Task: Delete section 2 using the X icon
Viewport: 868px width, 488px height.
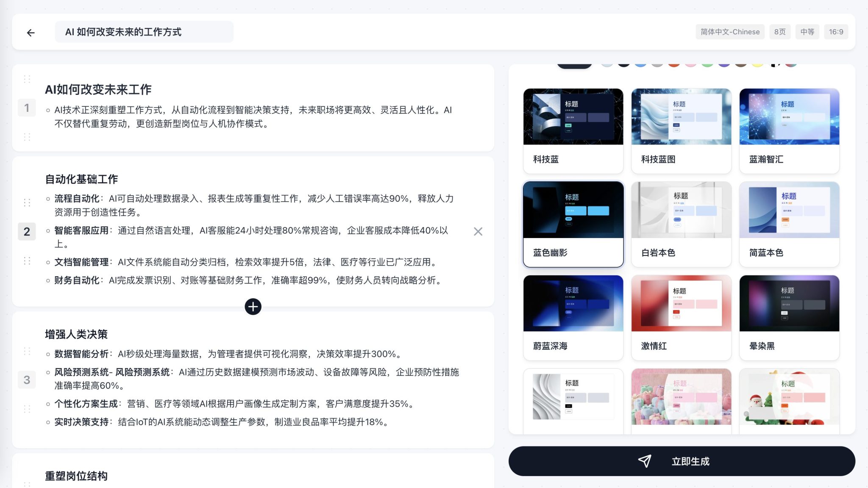Action: pyautogui.click(x=478, y=231)
